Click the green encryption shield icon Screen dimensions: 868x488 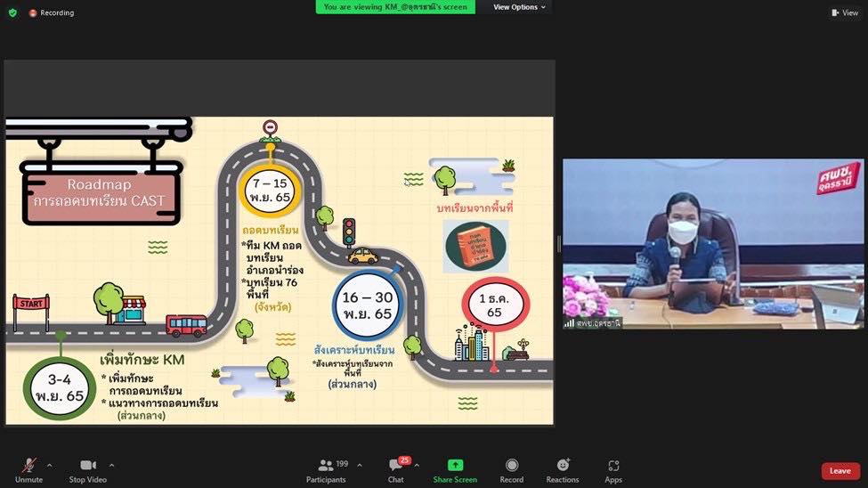[12, 12]
